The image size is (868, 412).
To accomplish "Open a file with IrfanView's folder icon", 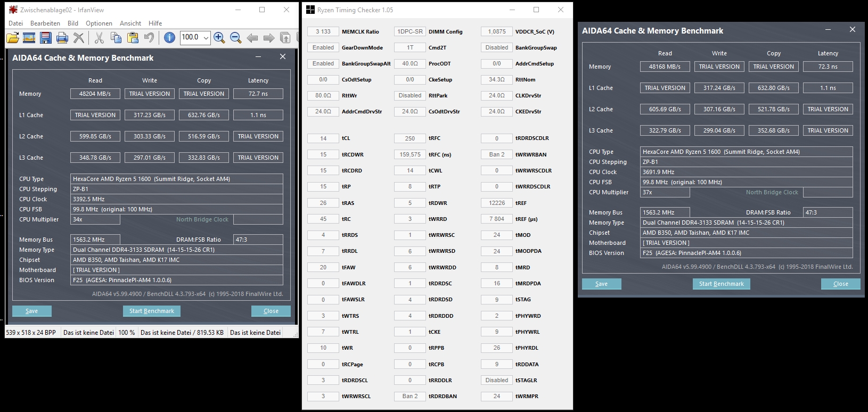I will [x=13, y=37].
